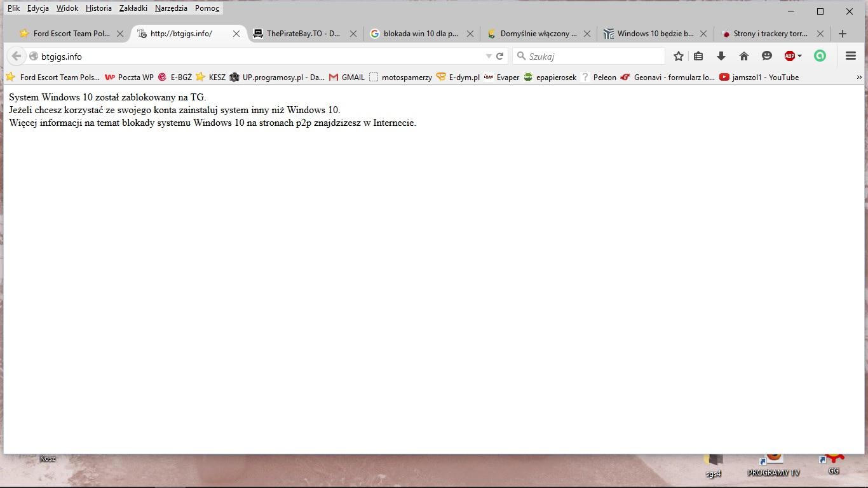Image resolution: width=868 pixels, height=488 pixels.
Task: Open the jamszol1 - YouTube bookmark
Action: tap(759, 78)
